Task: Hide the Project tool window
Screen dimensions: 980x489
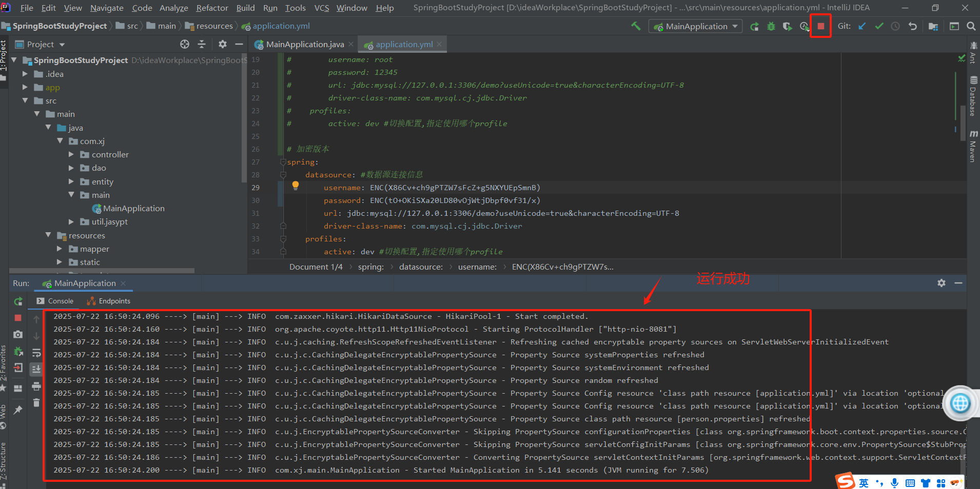Action: pos(239,44)
